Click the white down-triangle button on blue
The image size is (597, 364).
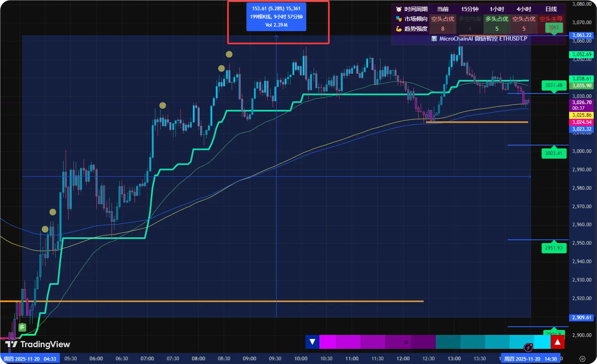pos(312,341)
